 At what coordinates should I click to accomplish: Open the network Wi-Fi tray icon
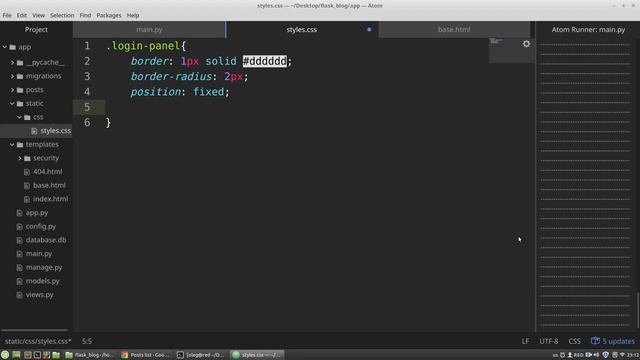(x=622, y=355)
